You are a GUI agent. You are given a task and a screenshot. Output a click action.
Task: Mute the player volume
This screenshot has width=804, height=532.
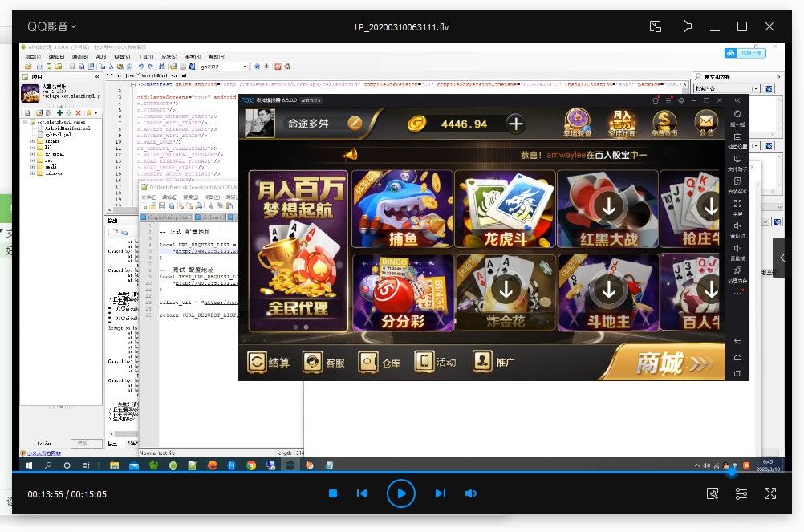point(471,493)
